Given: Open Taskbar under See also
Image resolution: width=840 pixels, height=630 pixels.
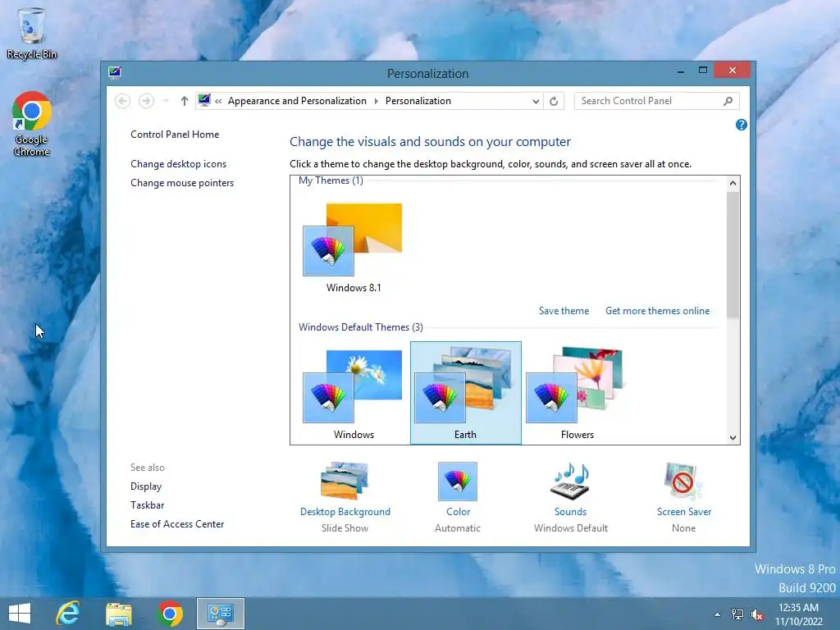Looking at the screenshot, I should 148,505.
